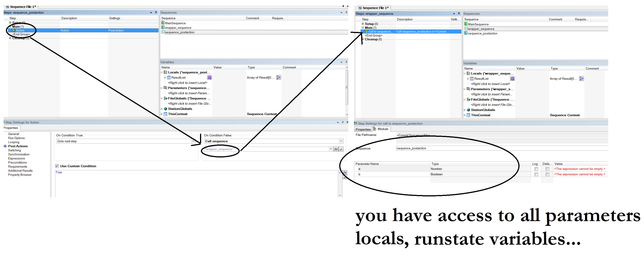Open General properties category
Image resolution: width=644 pixels, height=270 pixels.
tap(14, 134)
